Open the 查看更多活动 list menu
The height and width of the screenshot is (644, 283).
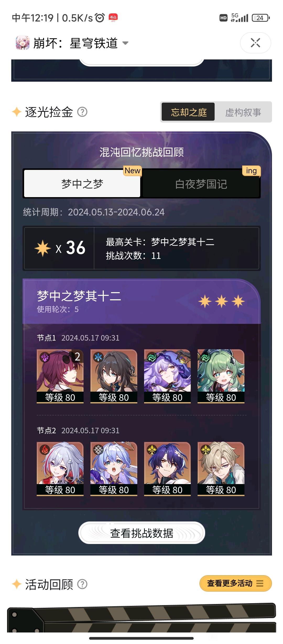pos(236,583)
